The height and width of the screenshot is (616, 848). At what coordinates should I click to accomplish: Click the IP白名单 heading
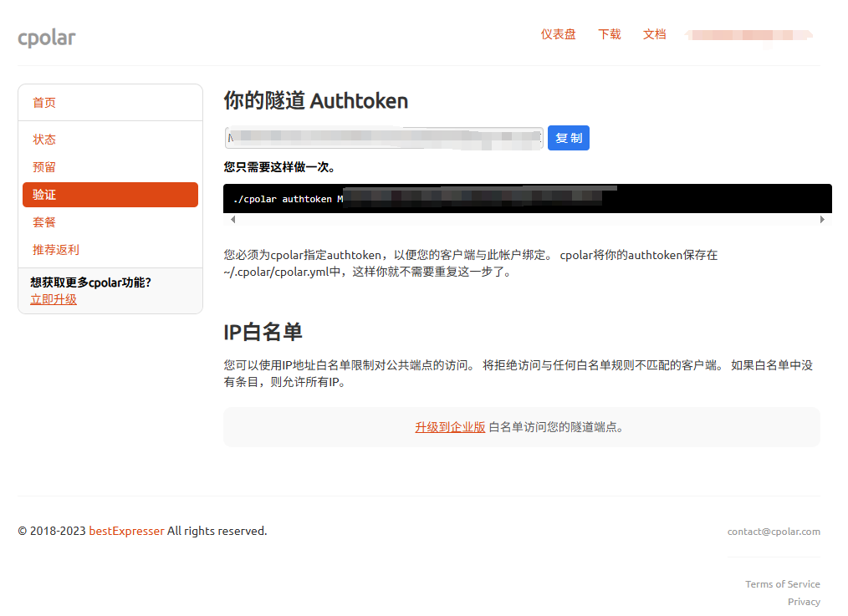pyautogui.click(x=263, y=332)
